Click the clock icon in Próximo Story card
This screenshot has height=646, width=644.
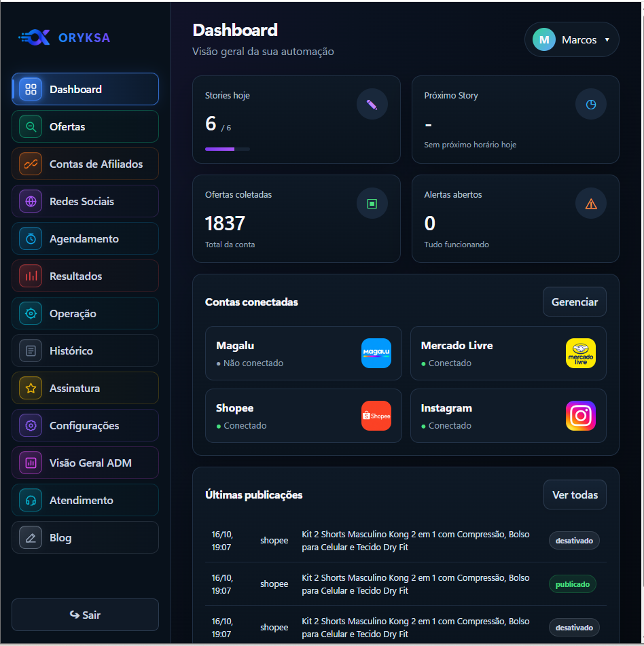[x=591, y=104]
